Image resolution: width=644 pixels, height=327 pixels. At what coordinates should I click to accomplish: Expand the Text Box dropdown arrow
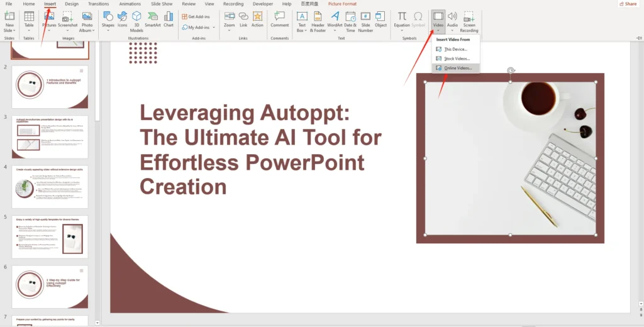306,30
